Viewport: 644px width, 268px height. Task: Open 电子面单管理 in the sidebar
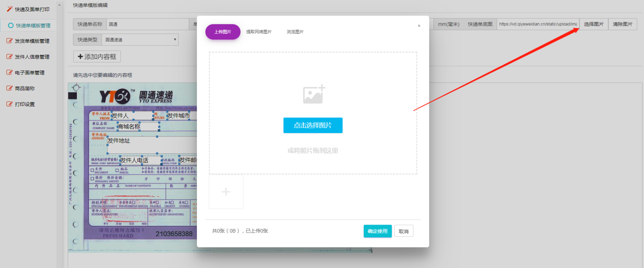pyautogui.click(x=30, y=72)
